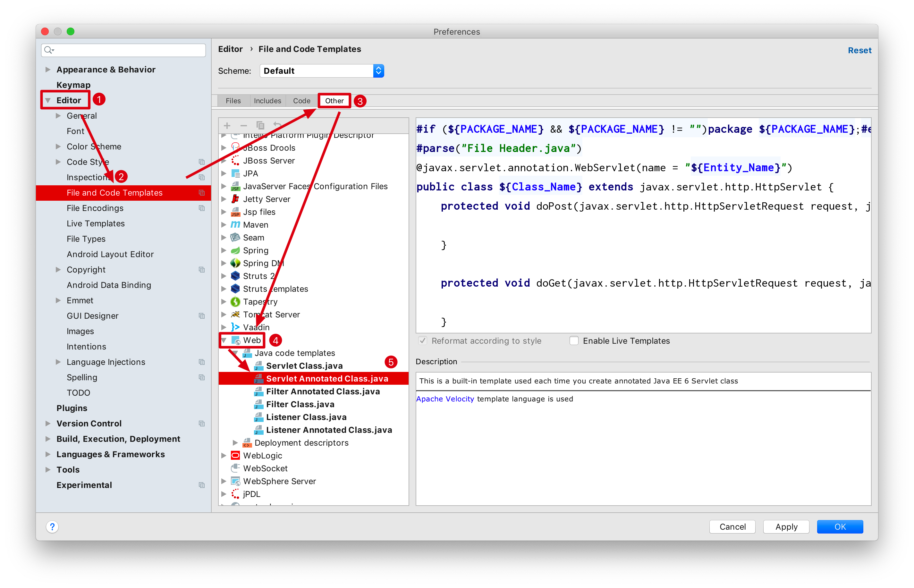Click the Spring leaf icon
914x588 pixels.
pos(236,250)
